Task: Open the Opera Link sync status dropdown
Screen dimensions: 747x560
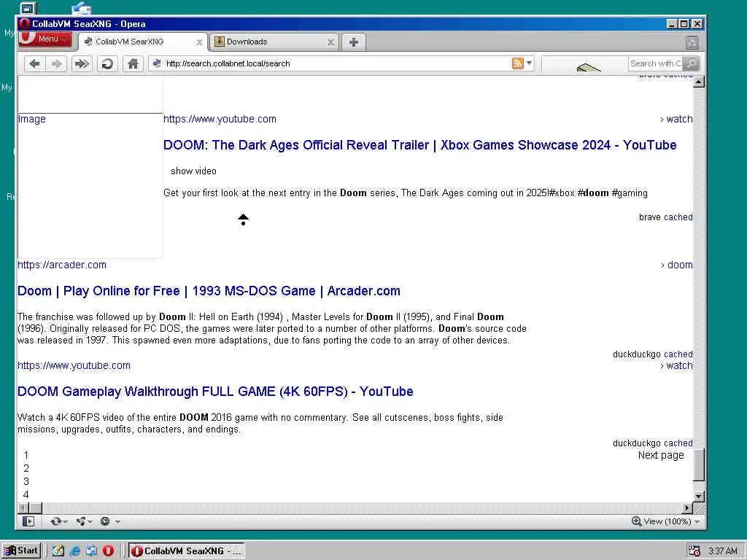Action: [58, 521]
